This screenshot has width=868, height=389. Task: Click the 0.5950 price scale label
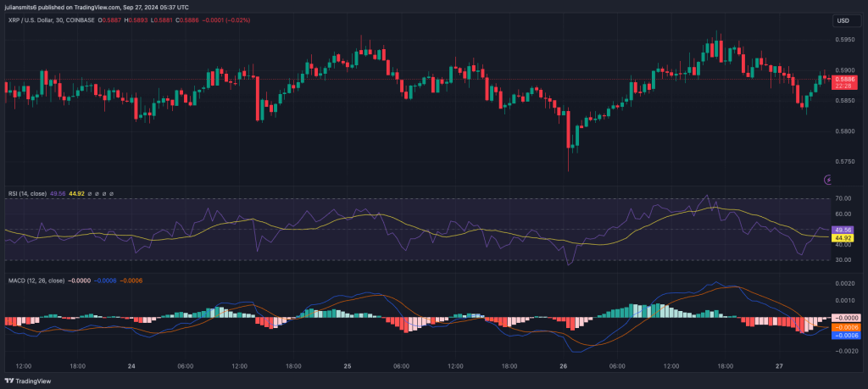tap(845, 40)
